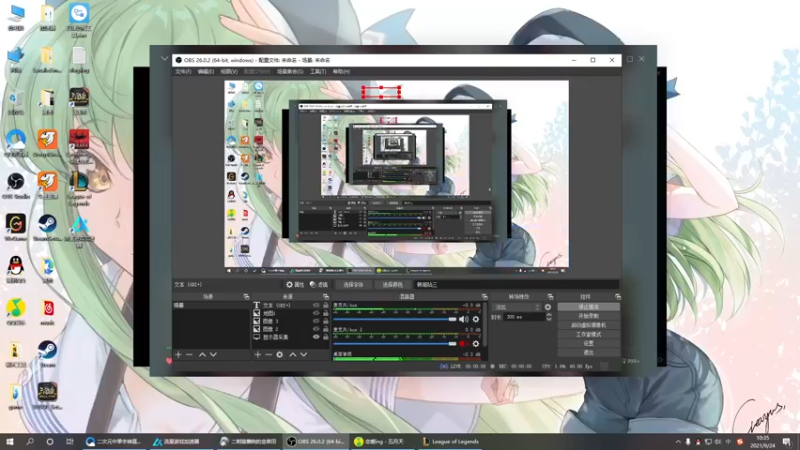Click the 停止推流 stop streaming button

point(588,307)
